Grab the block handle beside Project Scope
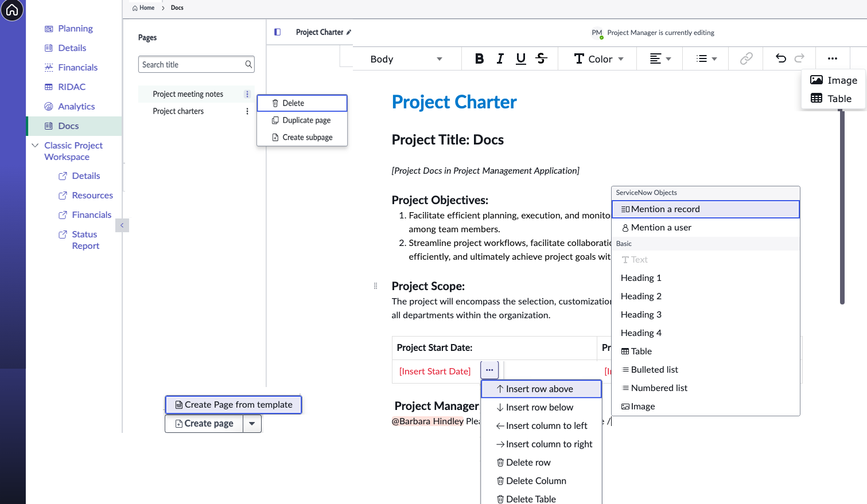This screenshot has height=504, width=867. click(x=376, y=286)
